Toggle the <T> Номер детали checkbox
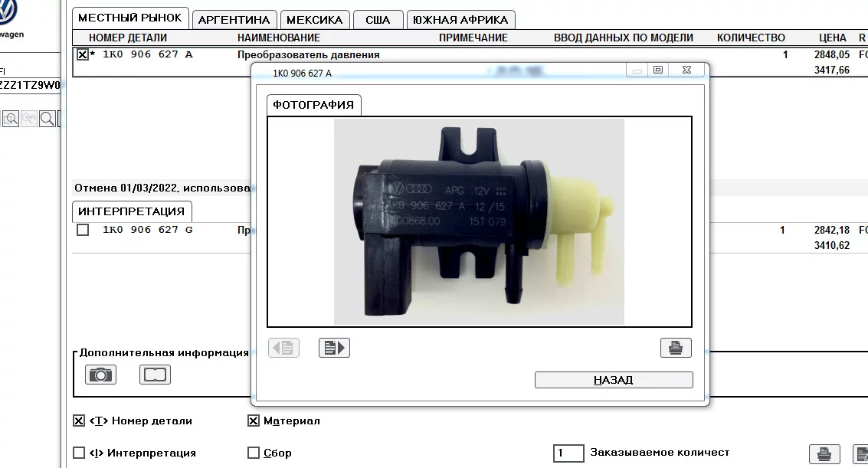Viewport: 868px width, 468px height. [x=79, y=421]
